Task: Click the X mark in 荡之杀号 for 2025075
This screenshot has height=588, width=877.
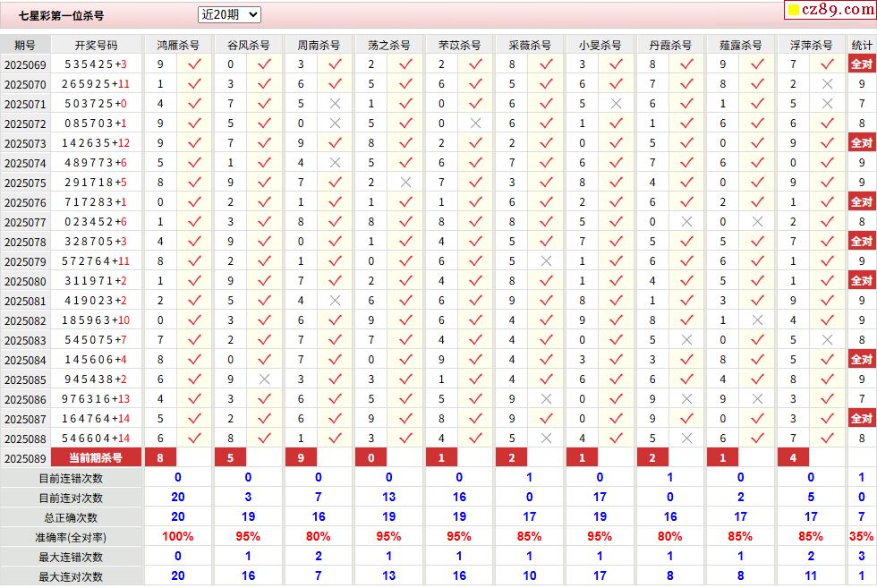Action: click(x=405, y=183)
